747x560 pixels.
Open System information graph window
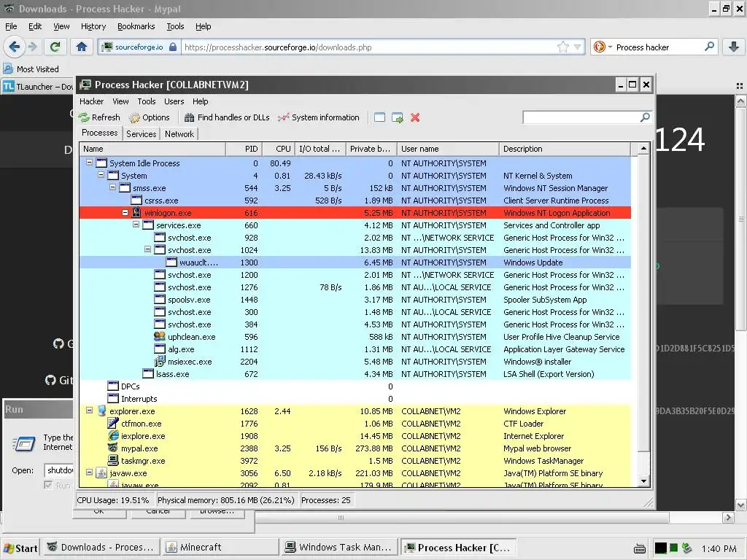[318, 117]
